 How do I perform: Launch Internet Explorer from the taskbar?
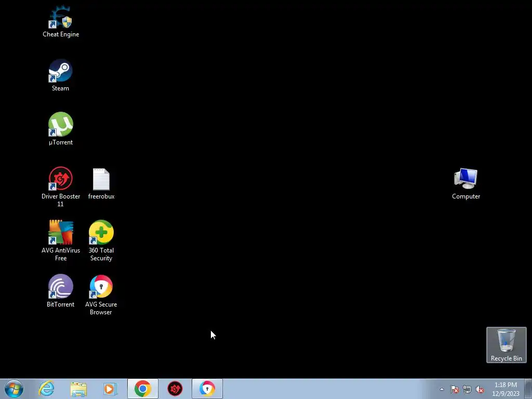[x=46, y=389]
